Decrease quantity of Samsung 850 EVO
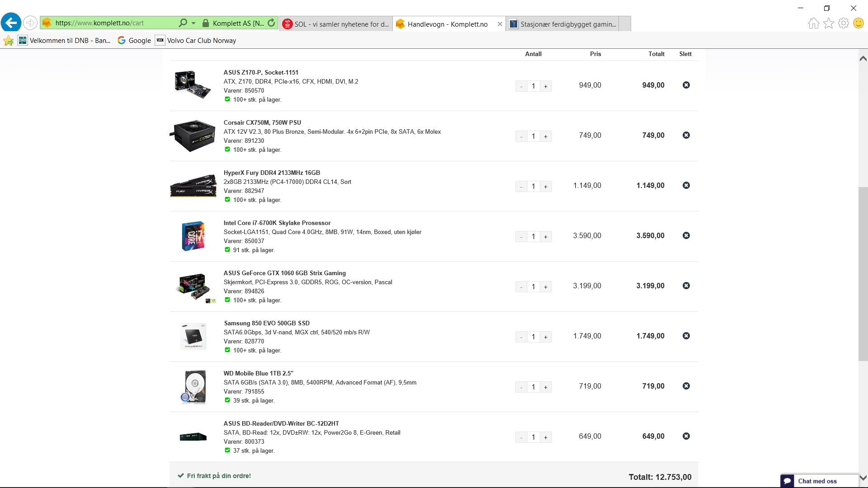 521,337
